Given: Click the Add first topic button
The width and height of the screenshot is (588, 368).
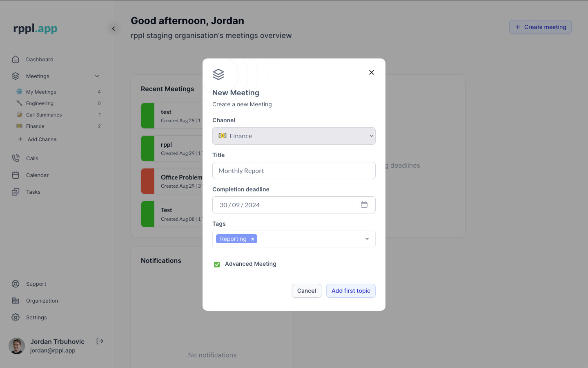Looking at the screenshot, I should click(x=350, y=291).
